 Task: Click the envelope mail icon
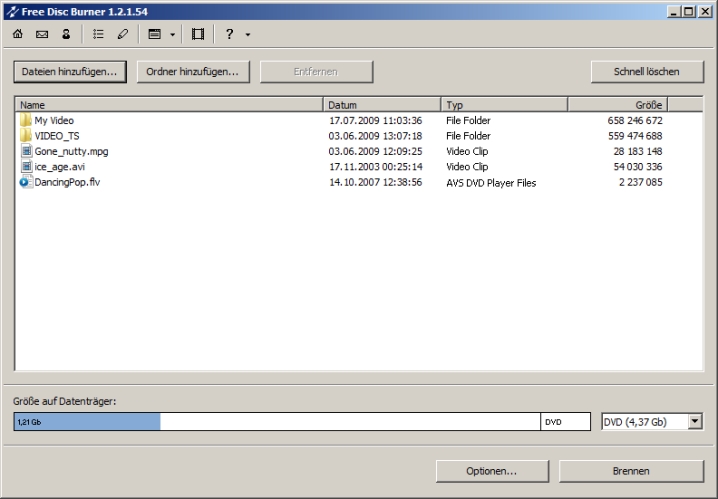42,34
